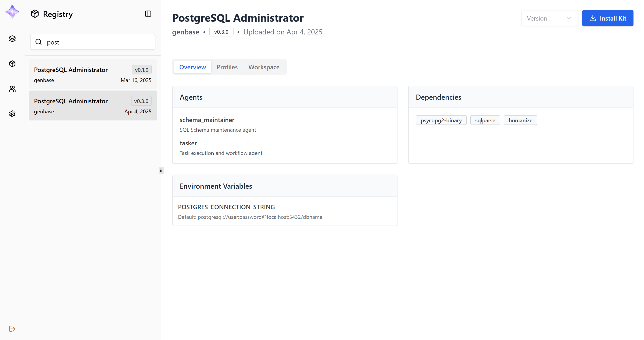Viewport: 644px width, 340px height.
Task: Click the v0.3.0 badge in the header
Action: tap(221, 32)
